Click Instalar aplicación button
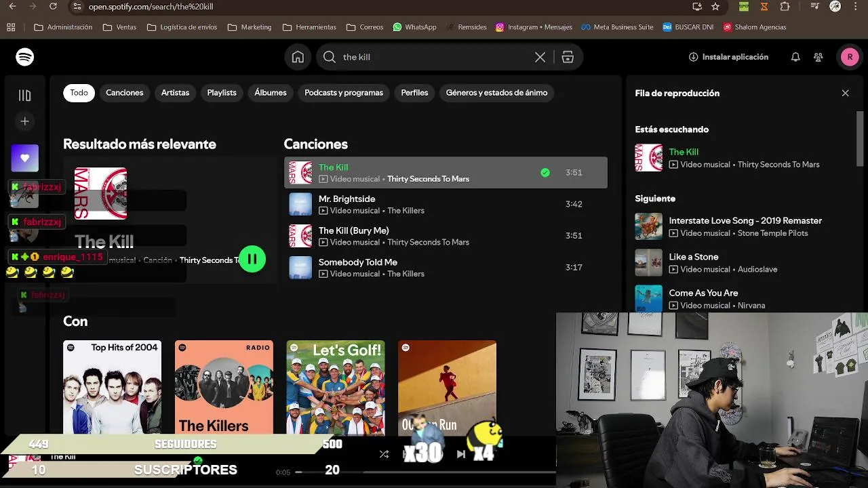Screen dimensions: 868x488 [728, 58]
